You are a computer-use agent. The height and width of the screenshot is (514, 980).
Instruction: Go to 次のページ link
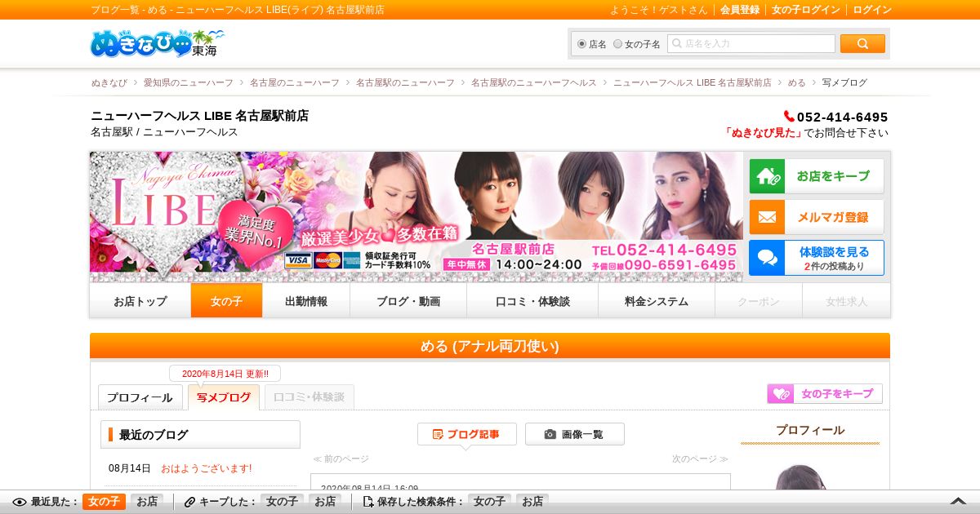pyautogui.click(x=701, y=459)
